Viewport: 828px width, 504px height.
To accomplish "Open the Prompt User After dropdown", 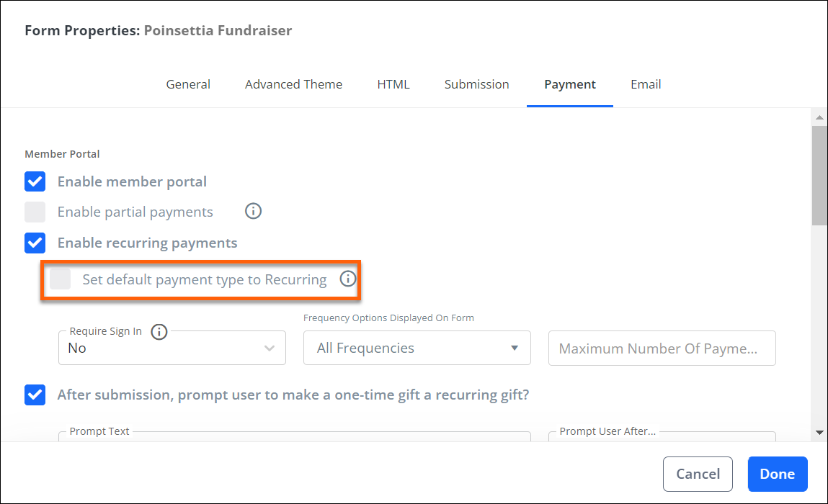I will click(662, 436).
